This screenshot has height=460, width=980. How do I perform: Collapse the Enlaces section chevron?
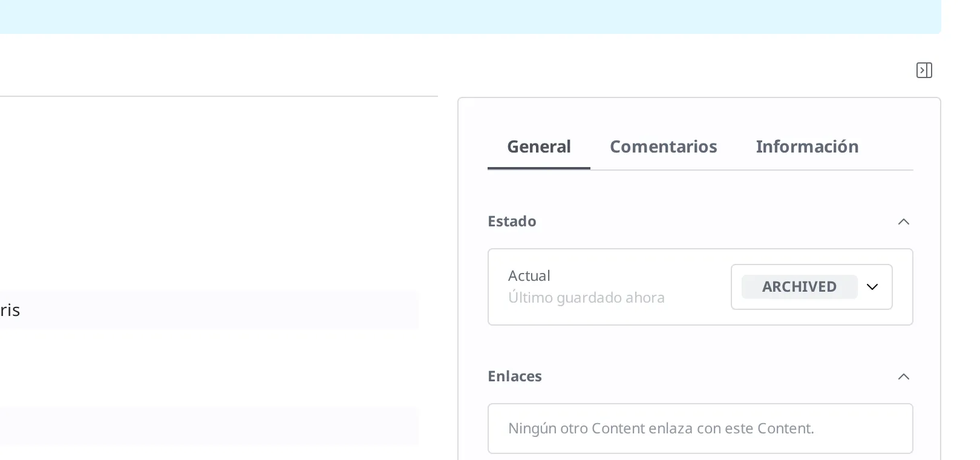coord(903,376)
